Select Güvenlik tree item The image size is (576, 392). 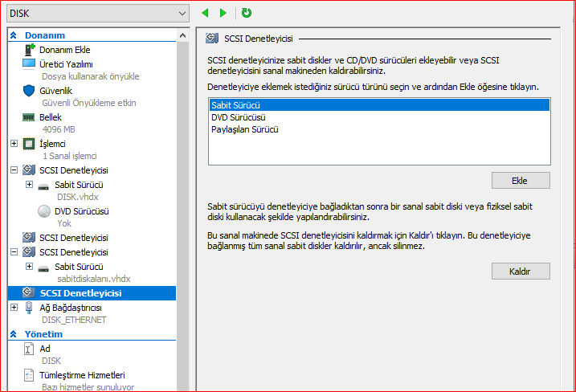click(x=56, y=91)
